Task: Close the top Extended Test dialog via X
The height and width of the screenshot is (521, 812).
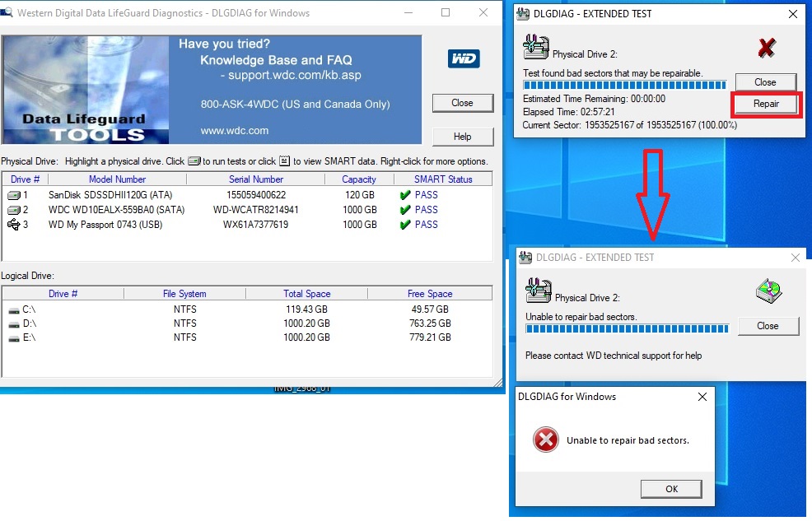Action: (x=793, y=14)
